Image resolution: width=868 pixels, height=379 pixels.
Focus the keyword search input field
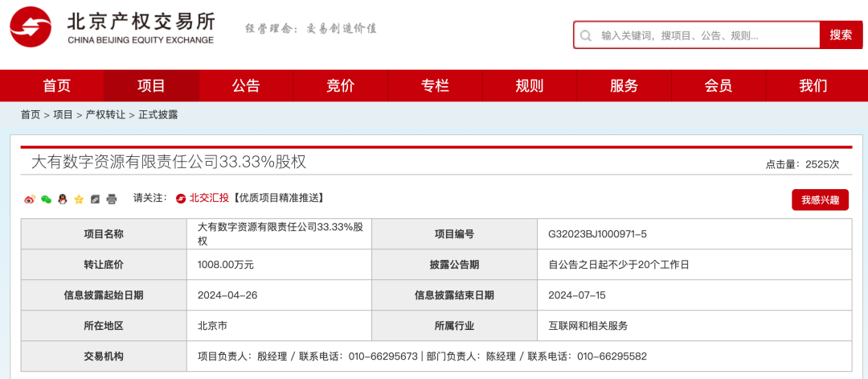tap(696, 35)
